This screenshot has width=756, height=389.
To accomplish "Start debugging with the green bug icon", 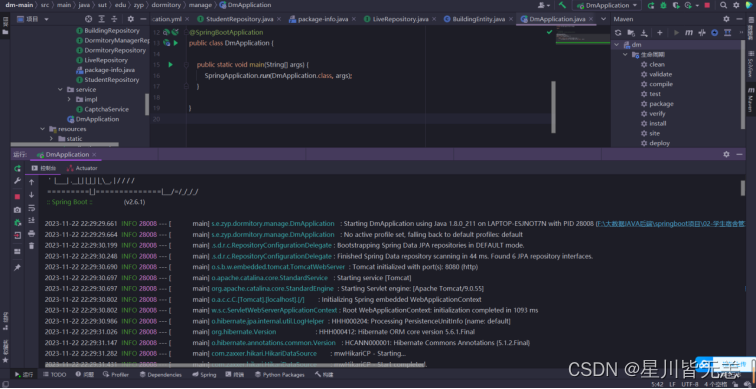I will (663, 5).
